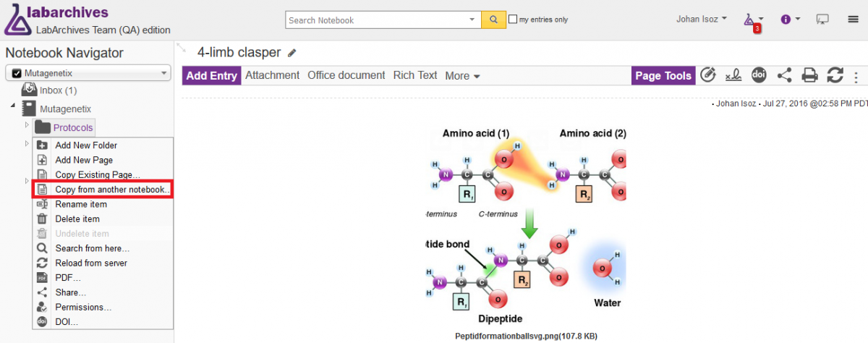
Task: Choose Rename item from context menu
Action: pos(81,204)
